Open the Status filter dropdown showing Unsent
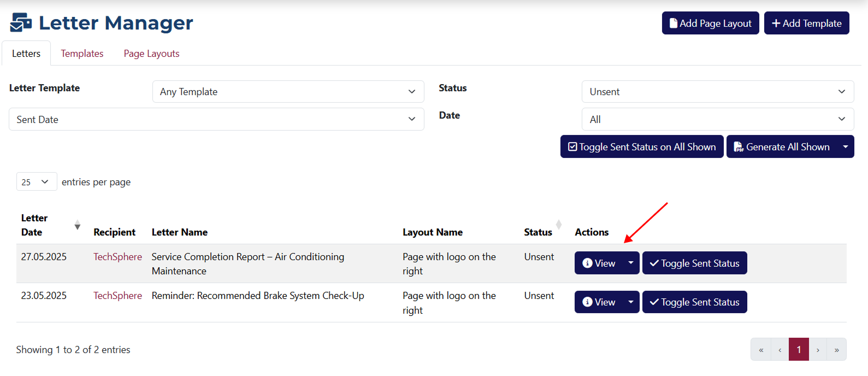Image resolution: width=868 pixels, height=376 pixels. [717, 92]
